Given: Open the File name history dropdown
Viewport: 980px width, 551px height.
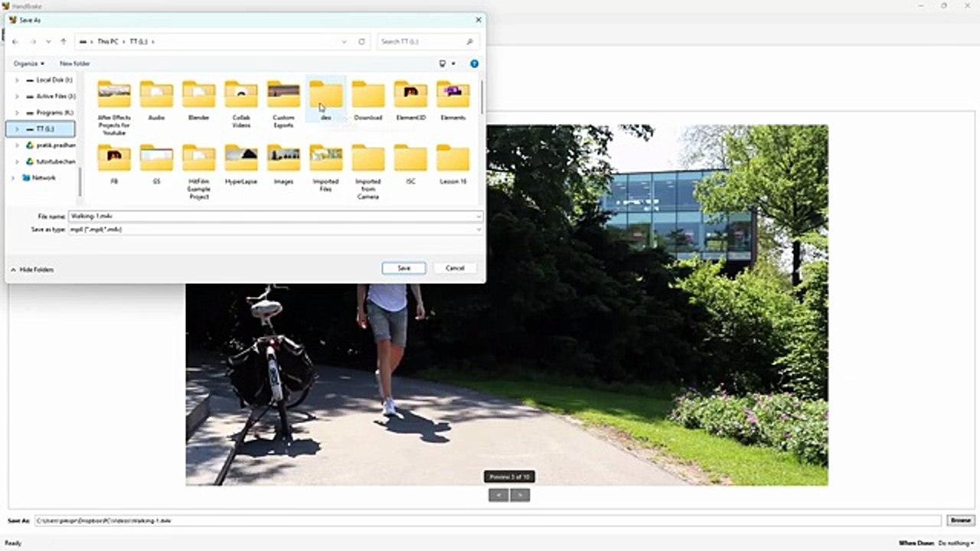Looking at the screenshot, I should point(479,217).
